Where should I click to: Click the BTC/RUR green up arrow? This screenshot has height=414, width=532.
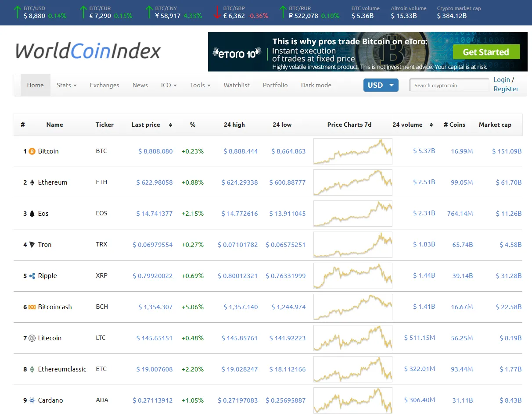point(284,12)
